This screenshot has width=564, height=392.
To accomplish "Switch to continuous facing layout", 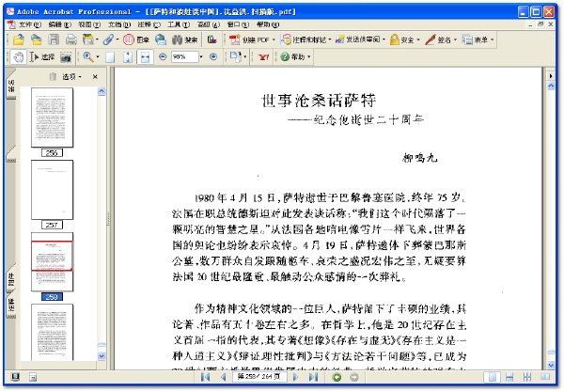I will 527,377.
